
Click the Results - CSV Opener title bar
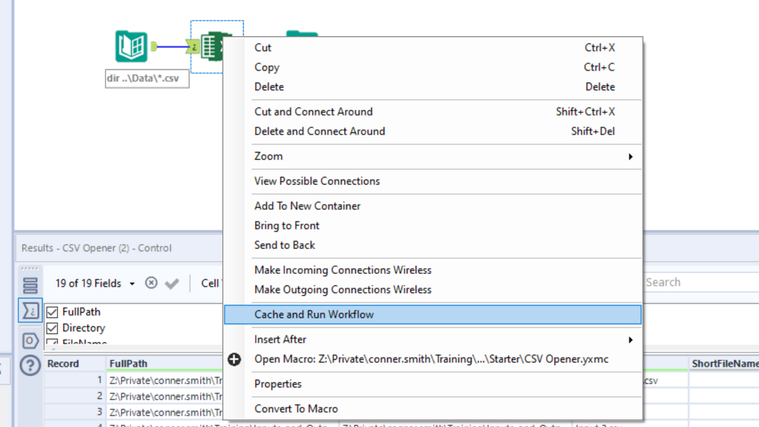click(x=119, y=248)
